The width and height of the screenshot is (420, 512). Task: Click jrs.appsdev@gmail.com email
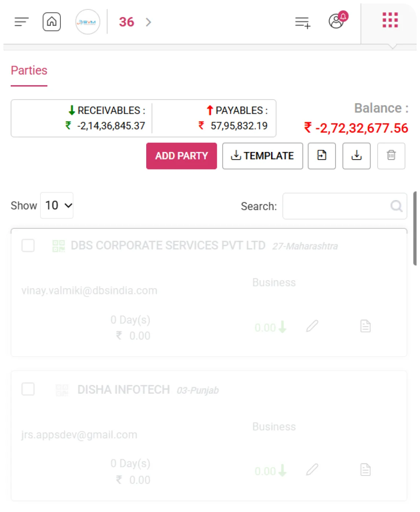[79, 435]
